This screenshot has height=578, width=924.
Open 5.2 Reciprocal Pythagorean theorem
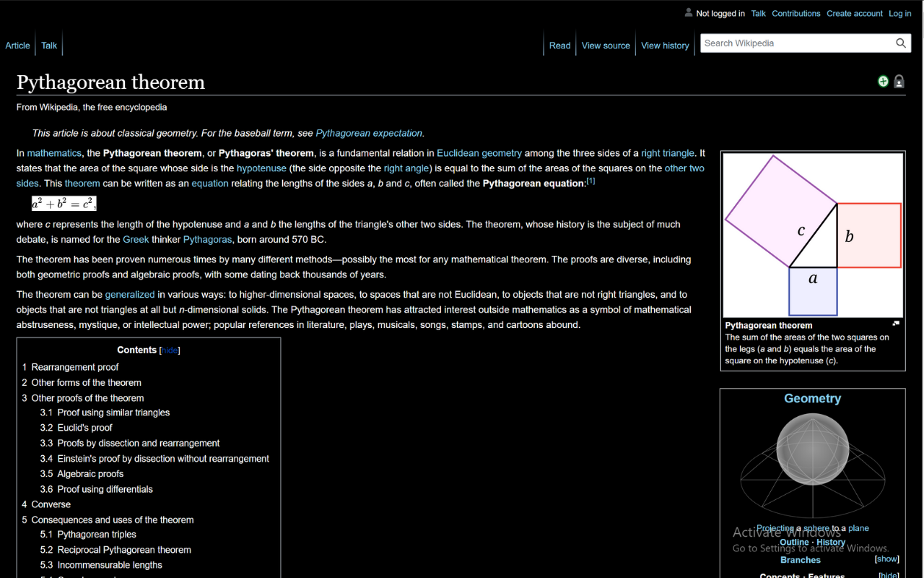pos(115,550)
